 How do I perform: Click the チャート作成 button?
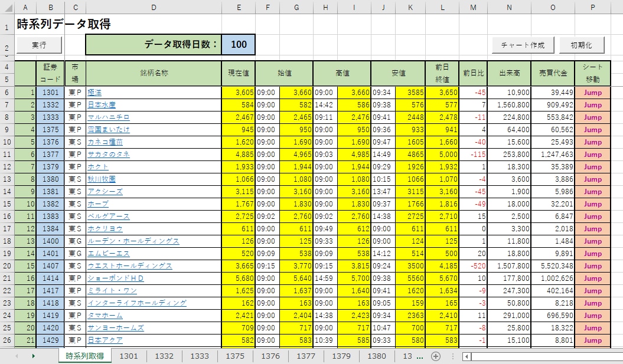pyautogui.click(x=523, y=45)
